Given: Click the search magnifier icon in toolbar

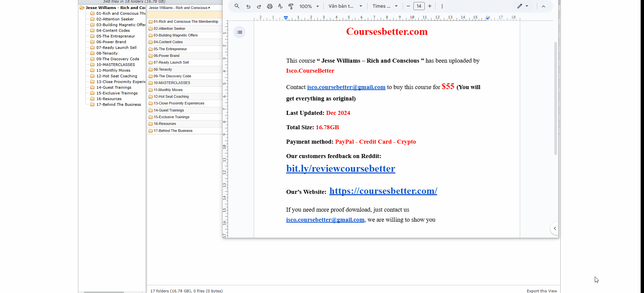Looking at the screenshot, I should (x=237, y=6).
